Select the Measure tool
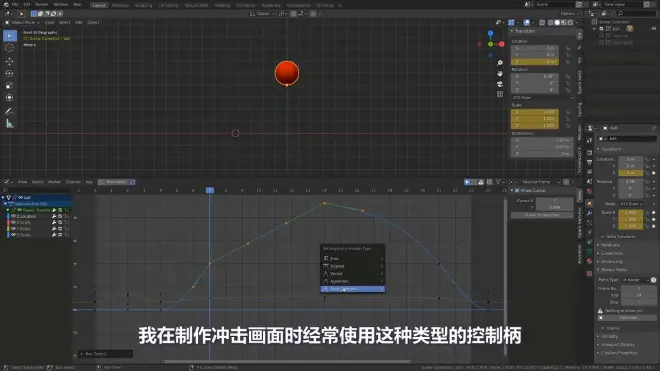The height and width of the screenshot is (371, 660). 9,124
